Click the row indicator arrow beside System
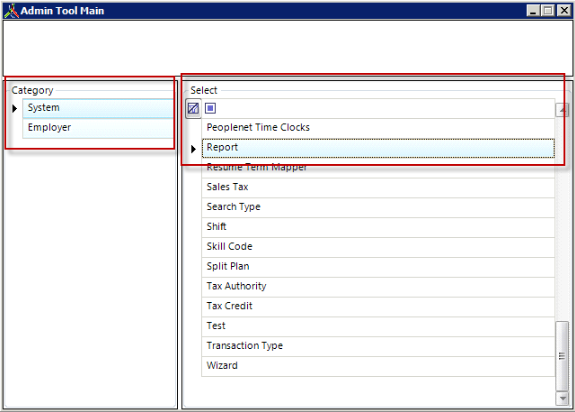Viewport: 575px width, 412px height. click(x=15, y=108)
